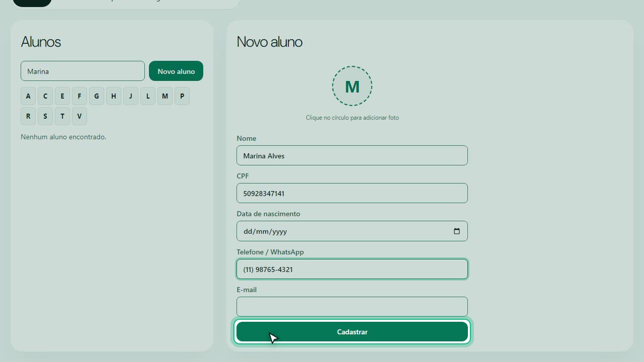
Task: Filter students by letter F
Action: (x=79, y=96)
